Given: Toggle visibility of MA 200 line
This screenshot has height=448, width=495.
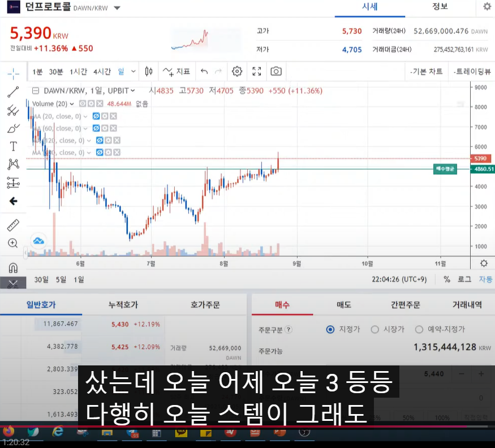Looking at the screenshot, I should pos(100,153).
